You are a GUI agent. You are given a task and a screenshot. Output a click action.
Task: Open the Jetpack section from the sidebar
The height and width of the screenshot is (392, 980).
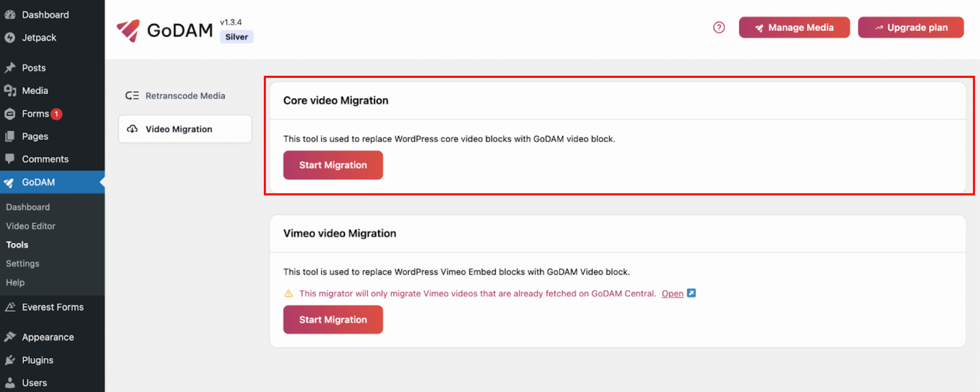pos(10,37)
